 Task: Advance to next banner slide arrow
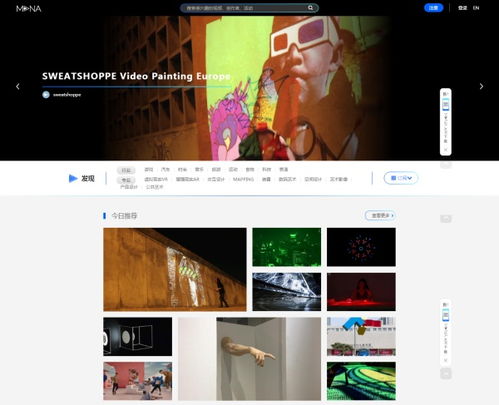[x=481, y=87]
